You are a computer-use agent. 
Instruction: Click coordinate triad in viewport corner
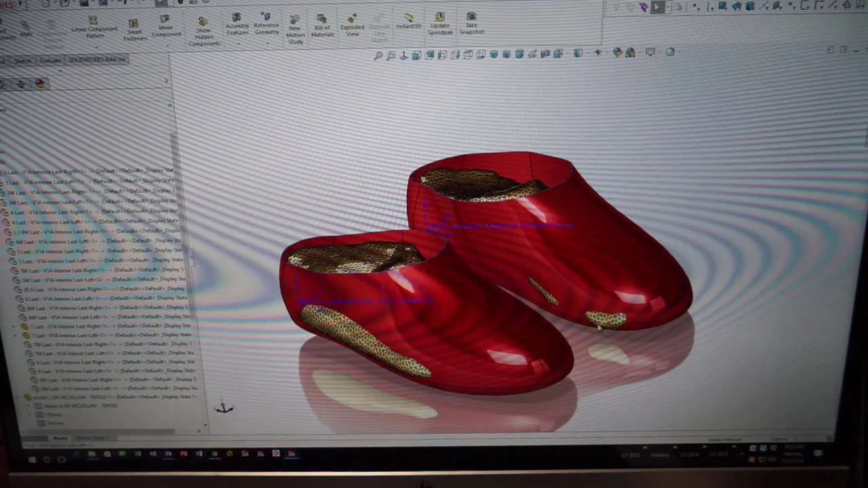click(224, 407)
